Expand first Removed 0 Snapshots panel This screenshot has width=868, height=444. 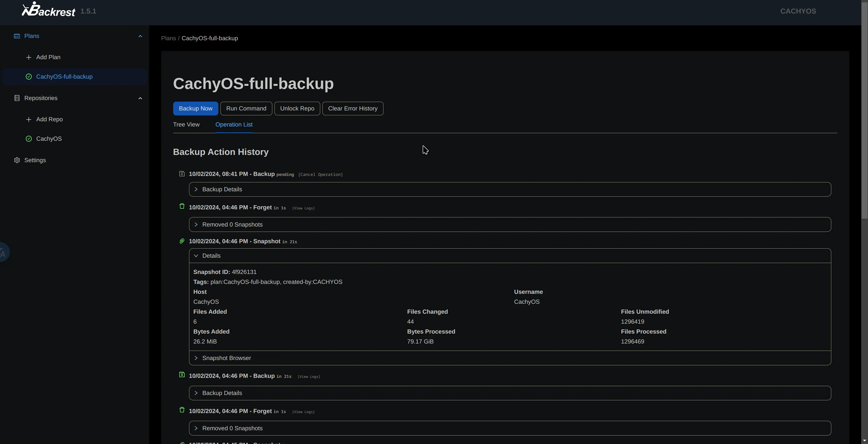[510, 224]
